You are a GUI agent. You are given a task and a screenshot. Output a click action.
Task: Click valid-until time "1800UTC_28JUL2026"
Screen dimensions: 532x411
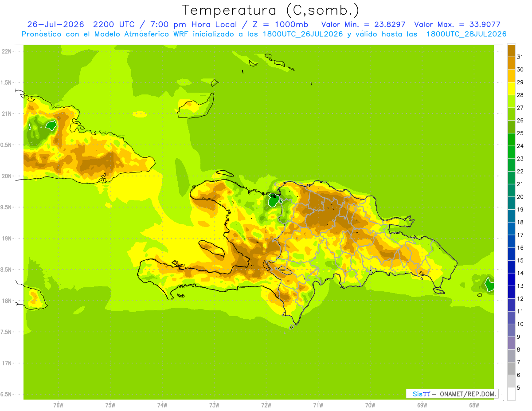(x=466, y=34)
